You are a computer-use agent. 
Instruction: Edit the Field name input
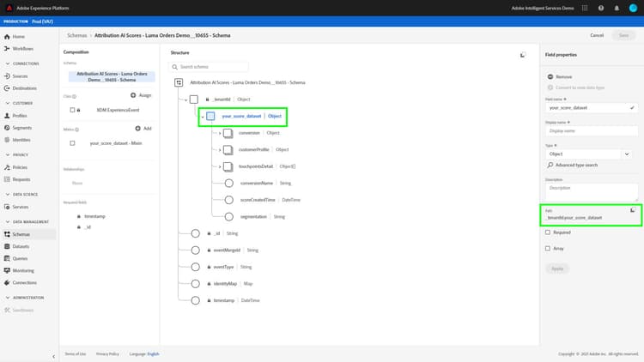tap(592, 107)
